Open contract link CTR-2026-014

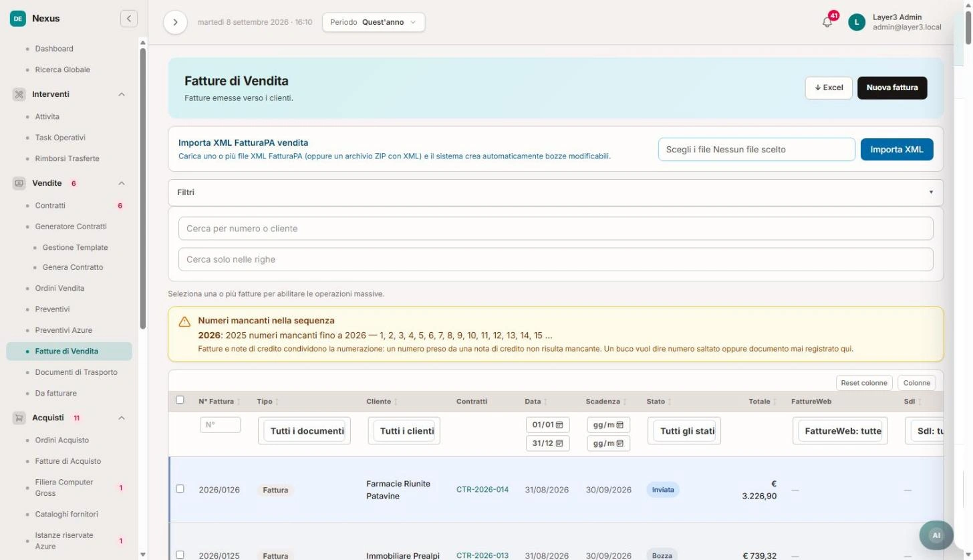click(482, 490)
